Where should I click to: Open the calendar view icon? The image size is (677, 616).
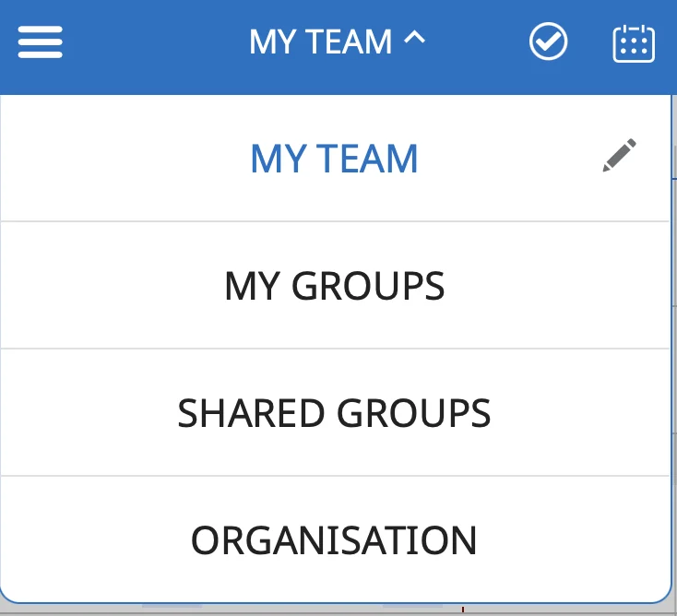(x=634, y=43)
